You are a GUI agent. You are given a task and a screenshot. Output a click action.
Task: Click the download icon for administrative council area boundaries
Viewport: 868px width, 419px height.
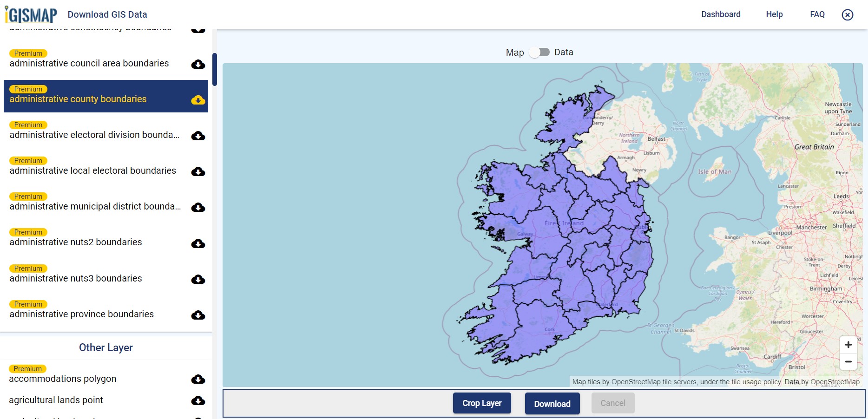point(198,64)
